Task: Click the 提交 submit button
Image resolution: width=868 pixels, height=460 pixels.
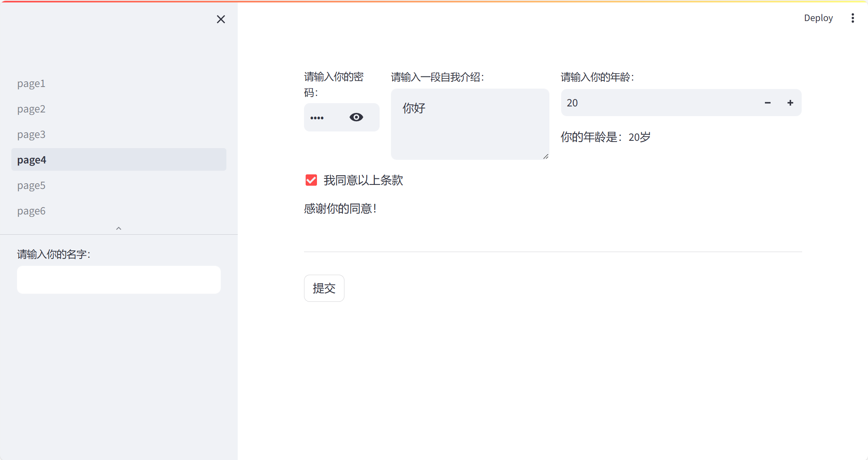Action: pos(324,288)
